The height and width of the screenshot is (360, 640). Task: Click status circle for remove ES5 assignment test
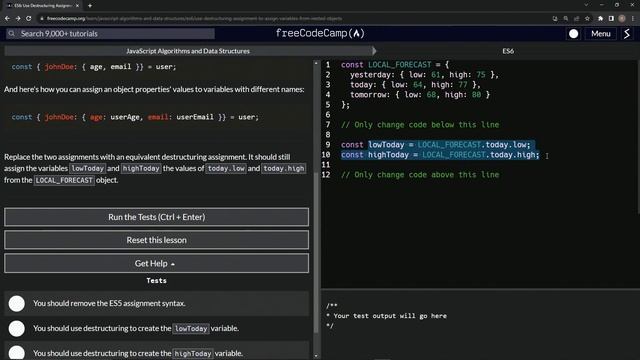[x=17, y=304]
